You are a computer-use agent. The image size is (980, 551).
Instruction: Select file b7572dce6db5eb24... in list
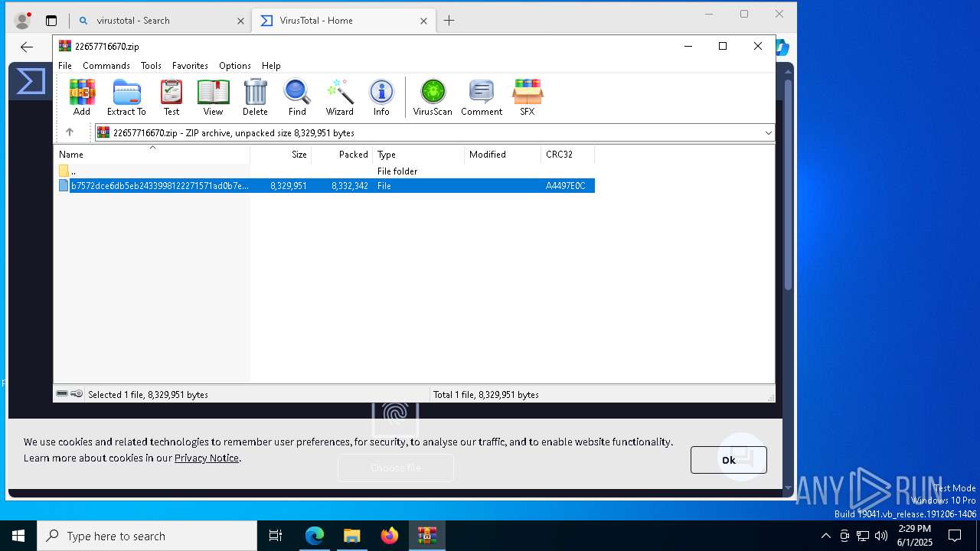pos(326,186)
